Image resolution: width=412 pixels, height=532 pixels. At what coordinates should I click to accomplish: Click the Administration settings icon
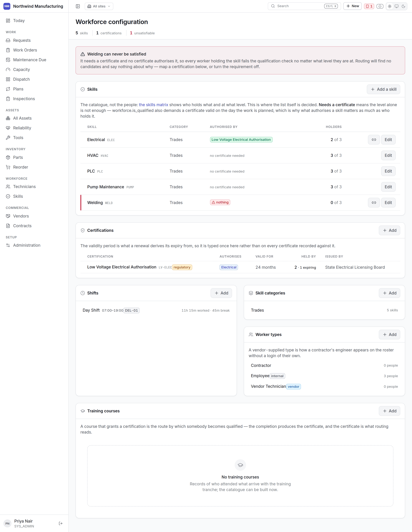[8, 246]
